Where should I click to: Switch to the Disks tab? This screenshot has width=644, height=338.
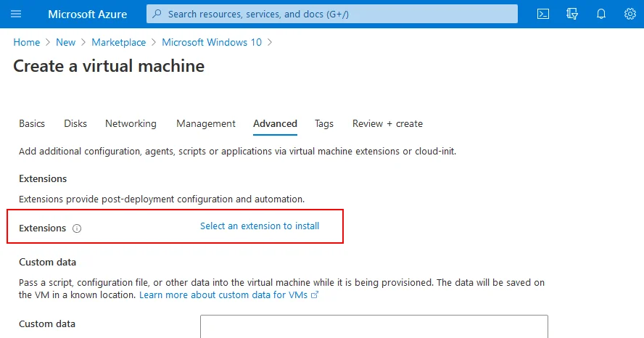[x=75, y=123]
